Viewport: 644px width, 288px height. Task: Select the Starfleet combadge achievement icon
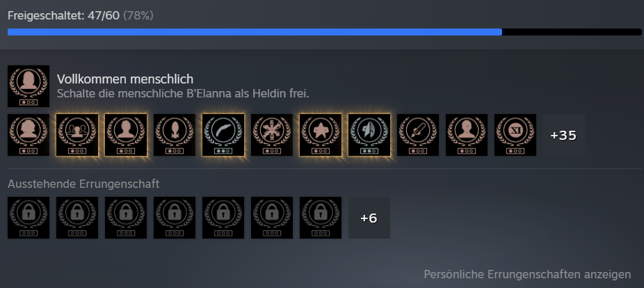click(x=321, y=135)
